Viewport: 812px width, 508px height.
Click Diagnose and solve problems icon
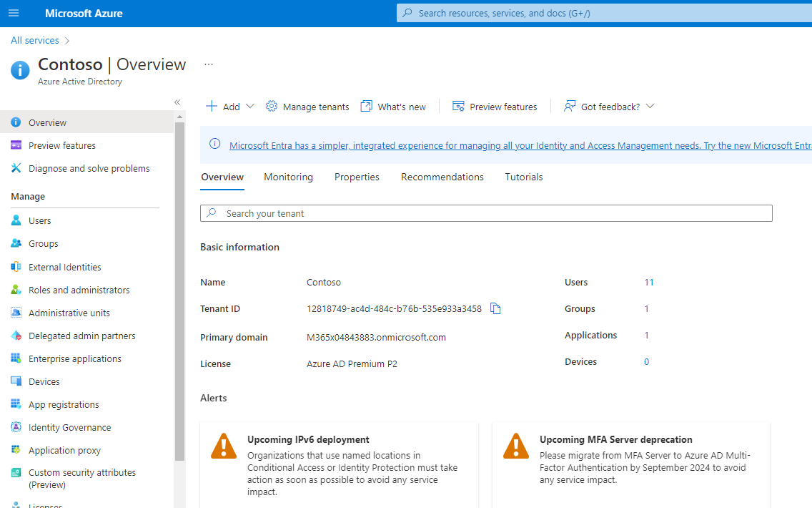[16, 169]
